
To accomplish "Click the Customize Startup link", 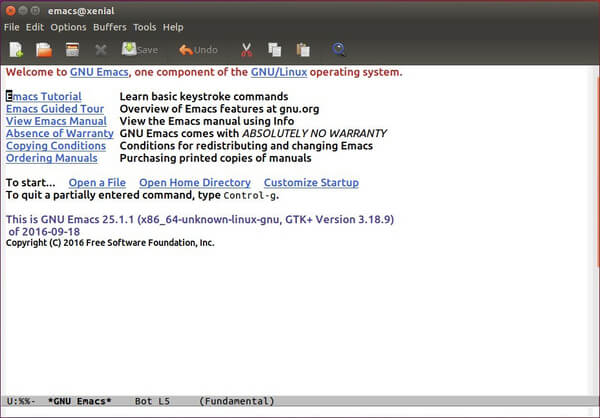I will coord(311,183).
